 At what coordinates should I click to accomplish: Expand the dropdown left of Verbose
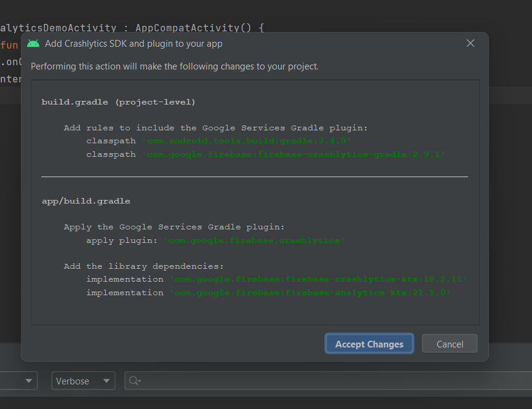point(29,381)
